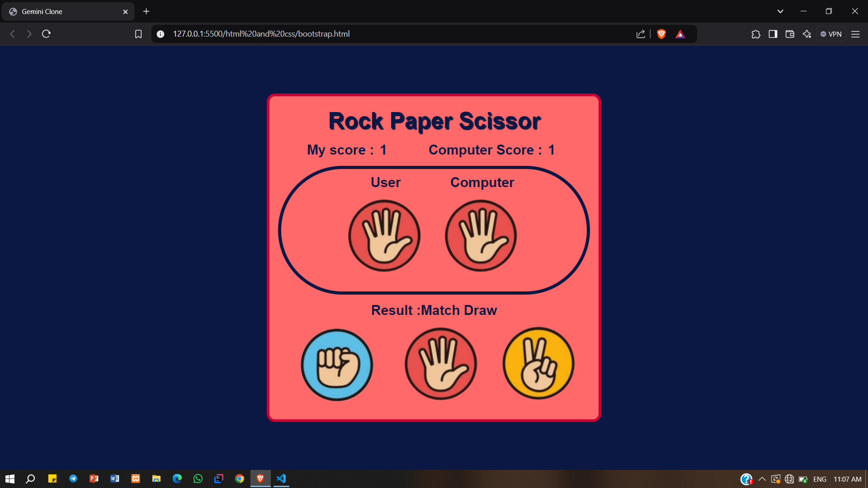Expand the tab search chevron
Image resolution: width=868 pixels, height=488 pixels.
[780, 11]
